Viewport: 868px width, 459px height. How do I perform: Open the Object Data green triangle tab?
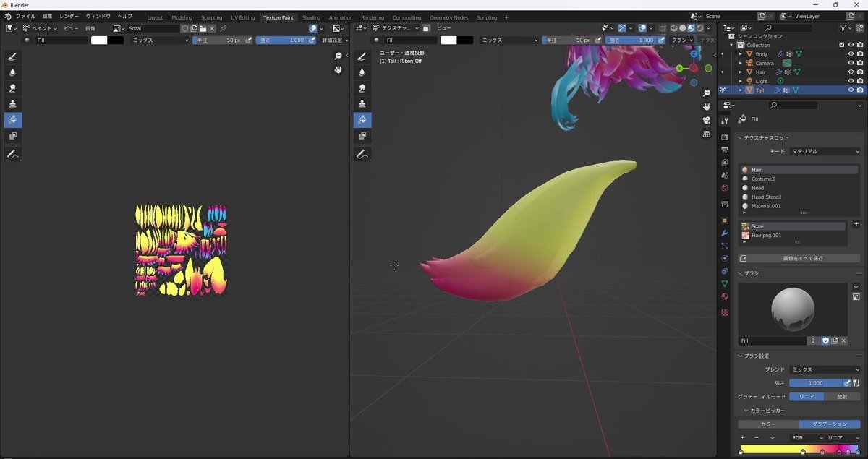(x=724, y=283)
